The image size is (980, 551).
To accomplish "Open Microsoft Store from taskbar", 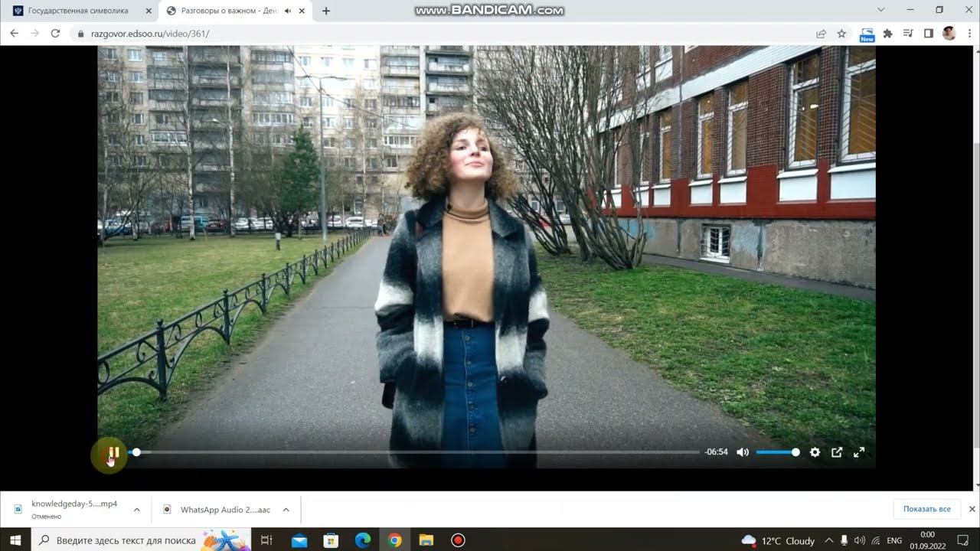I will point(331,540).
